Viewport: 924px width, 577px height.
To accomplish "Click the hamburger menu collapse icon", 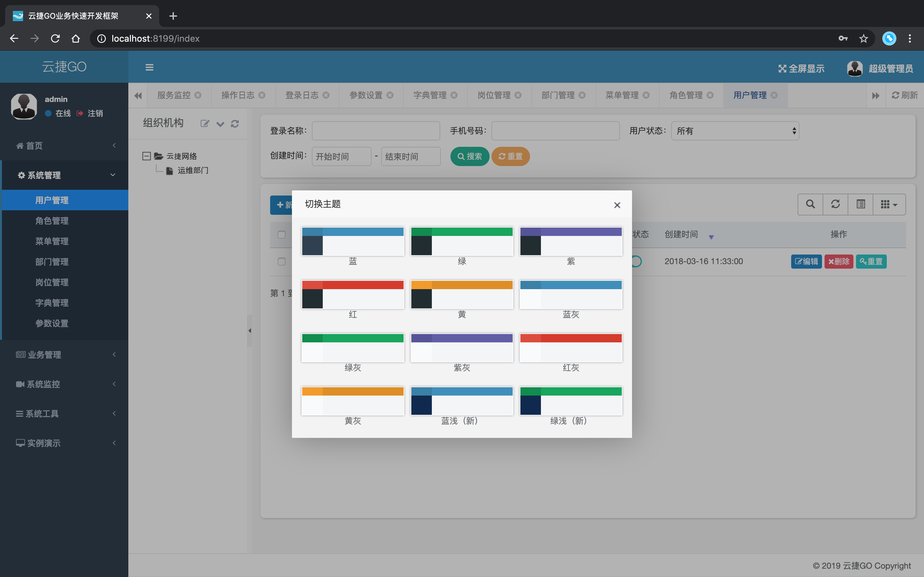I will point(149,68).
